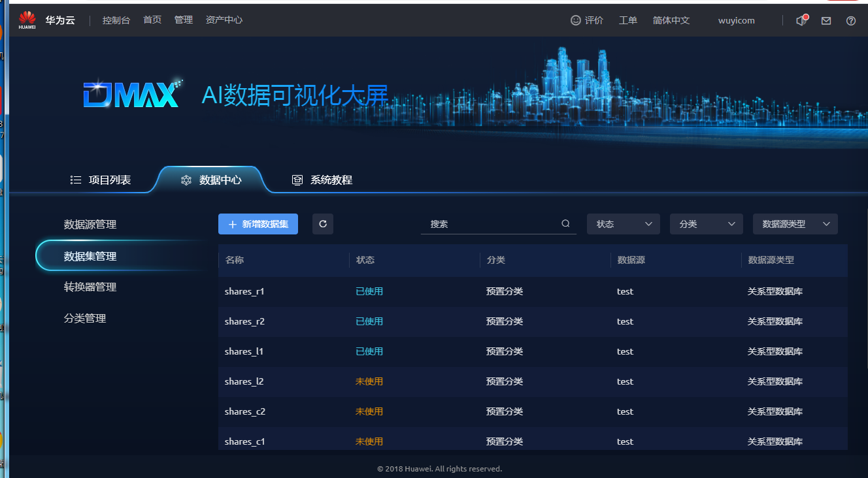The height and width of the screenshot is (478, 868).
Task: Click the project list icon
Action: pos(76,180)
